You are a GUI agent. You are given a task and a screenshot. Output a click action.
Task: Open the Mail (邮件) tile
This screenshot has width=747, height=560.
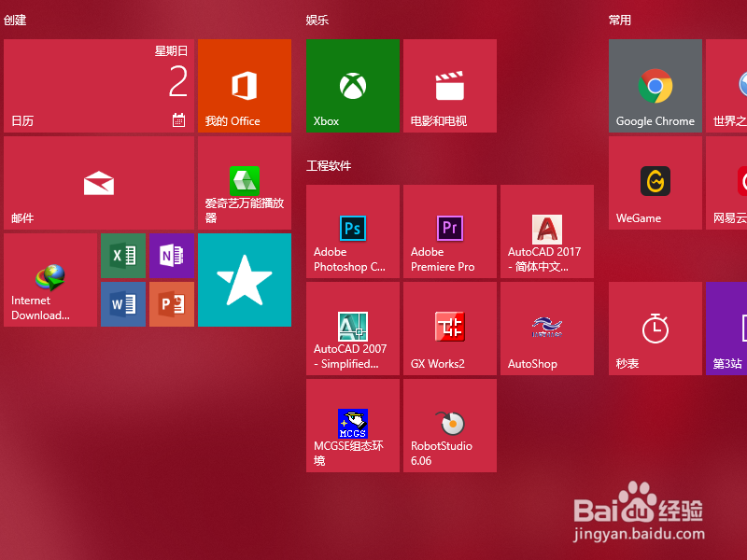(x=99, y=183)
